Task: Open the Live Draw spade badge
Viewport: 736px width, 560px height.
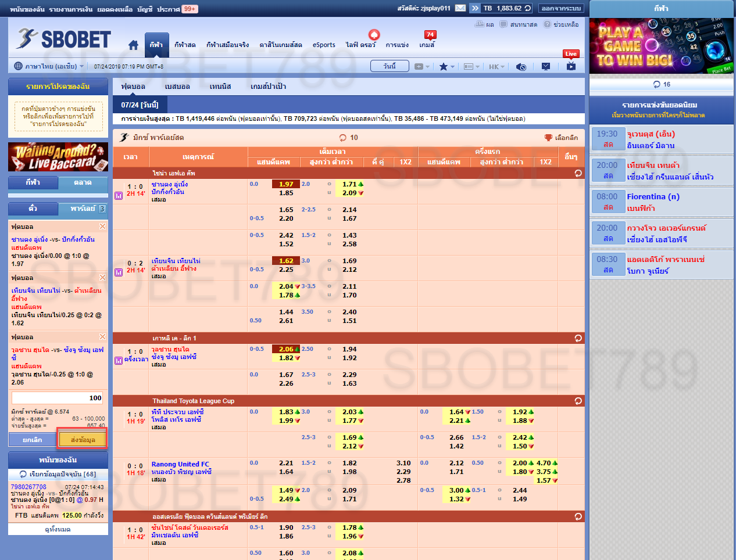Action: coord(374,35)
